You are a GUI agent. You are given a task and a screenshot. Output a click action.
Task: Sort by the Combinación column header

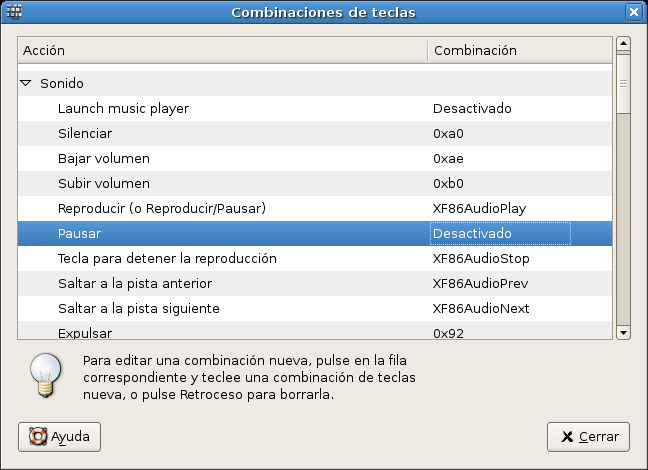click(518, 49)
